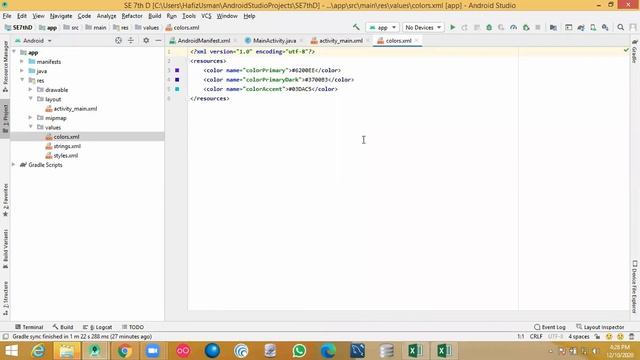
Task: Collapse the res folder
Action: tap(22, 80)
